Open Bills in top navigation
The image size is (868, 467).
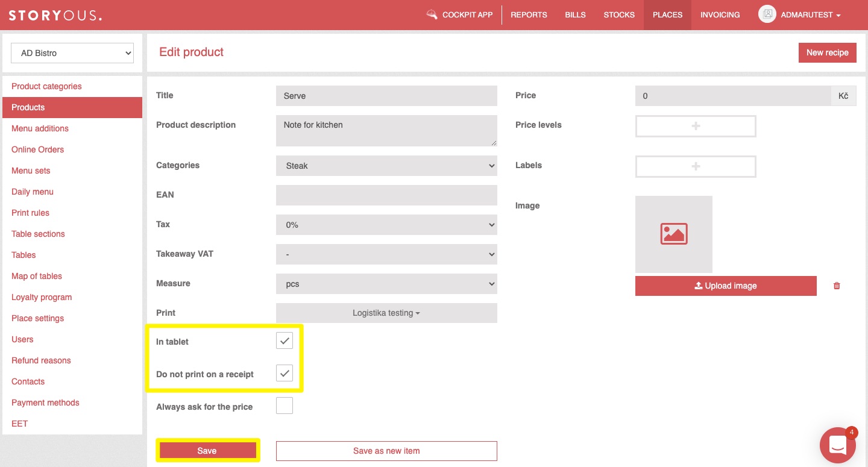pos(575,15)
